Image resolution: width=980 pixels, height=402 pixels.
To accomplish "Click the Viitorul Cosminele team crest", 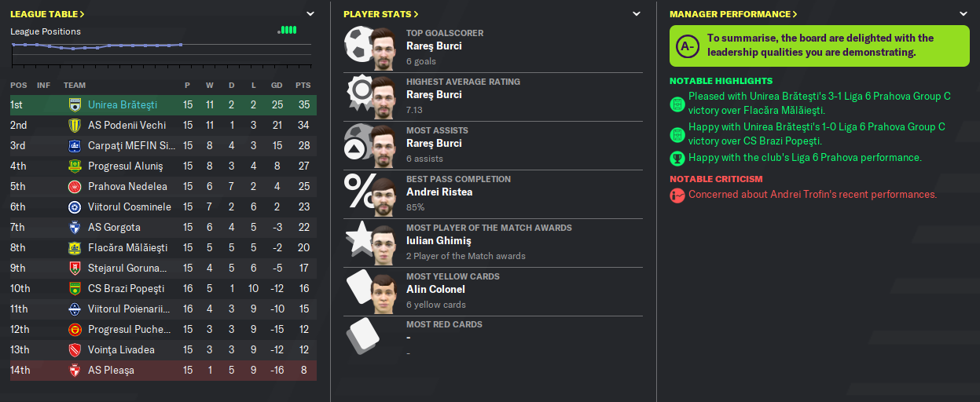I will (x=75, y=206).
